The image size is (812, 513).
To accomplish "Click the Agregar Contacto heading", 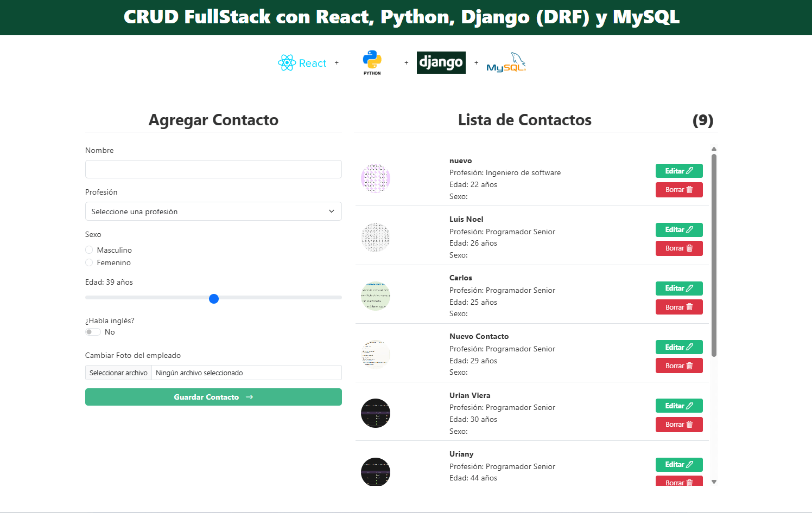I will pos(213,120).
